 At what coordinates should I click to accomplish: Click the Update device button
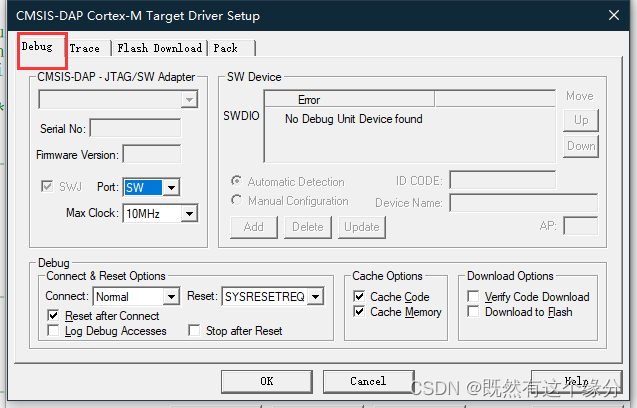362,227
